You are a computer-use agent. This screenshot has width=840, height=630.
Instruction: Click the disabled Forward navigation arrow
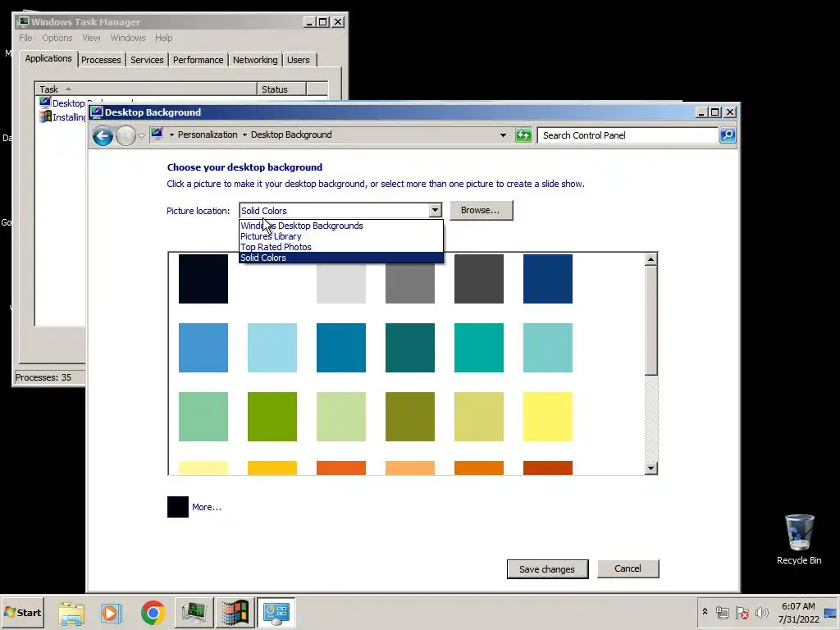[x=126, y=135]
